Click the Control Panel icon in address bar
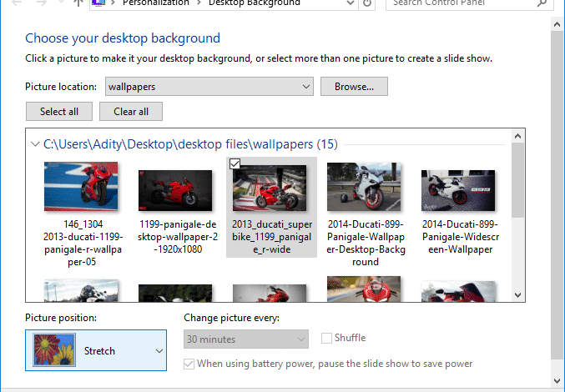The height and width of the screenshot is (392, 565). click(98, 3)
